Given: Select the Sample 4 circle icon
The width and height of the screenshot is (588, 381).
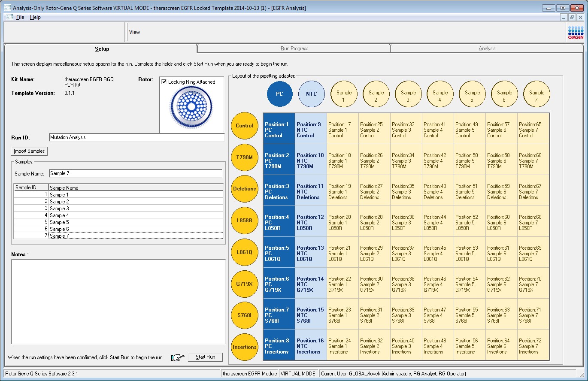Looking at the screenshot, I should 440,94.
